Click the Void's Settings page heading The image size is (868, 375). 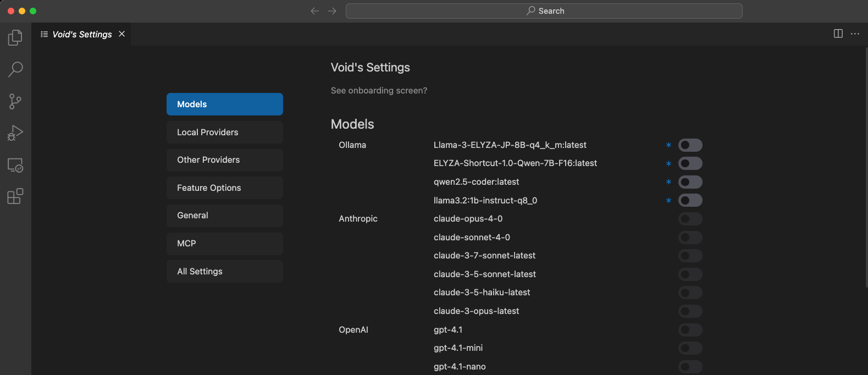coord(371,68)
